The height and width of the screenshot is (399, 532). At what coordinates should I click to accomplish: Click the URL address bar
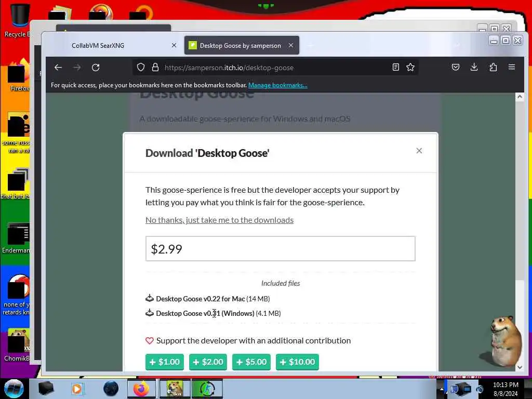tap(275, 68)
